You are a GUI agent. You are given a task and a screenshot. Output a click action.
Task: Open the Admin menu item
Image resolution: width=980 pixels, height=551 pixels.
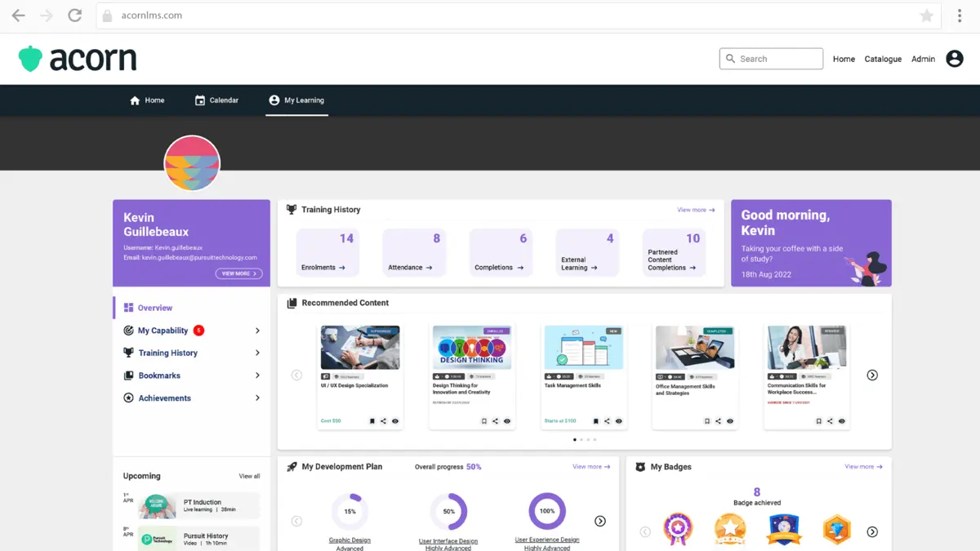pyautogui.click(x=923, y=59)
